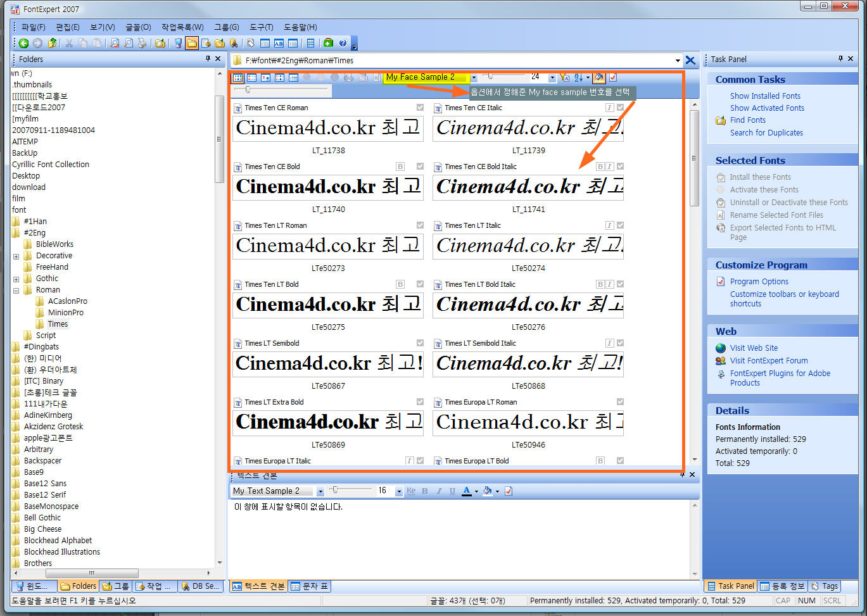The image size is (867, 616).
Task: Switch to the Tags tab
Action: [x=825, y=586]
